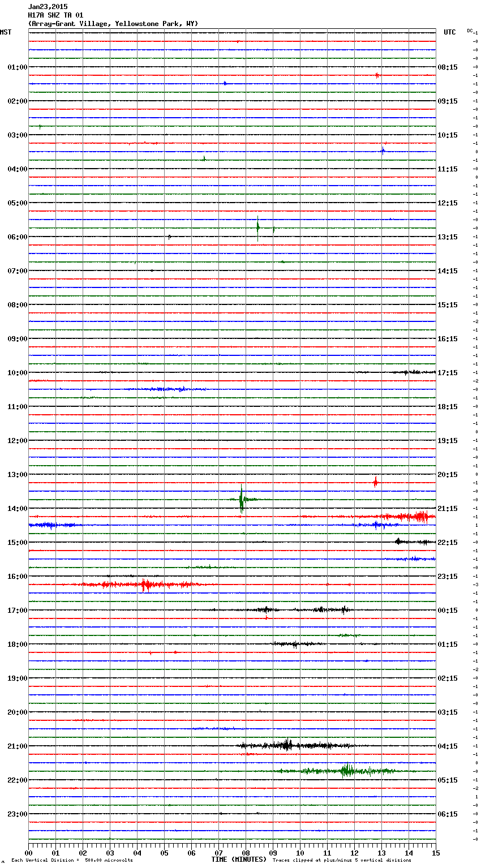This screenshot has height=868, width=481.
Task: Click the "00:15" UTC row label
Action: [x=448, y=611]
